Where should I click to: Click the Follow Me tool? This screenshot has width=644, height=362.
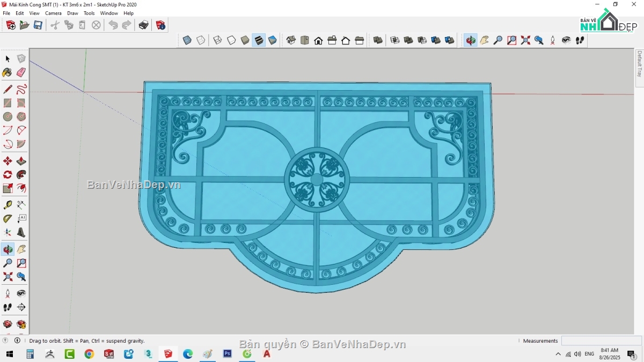pos(21,175)
